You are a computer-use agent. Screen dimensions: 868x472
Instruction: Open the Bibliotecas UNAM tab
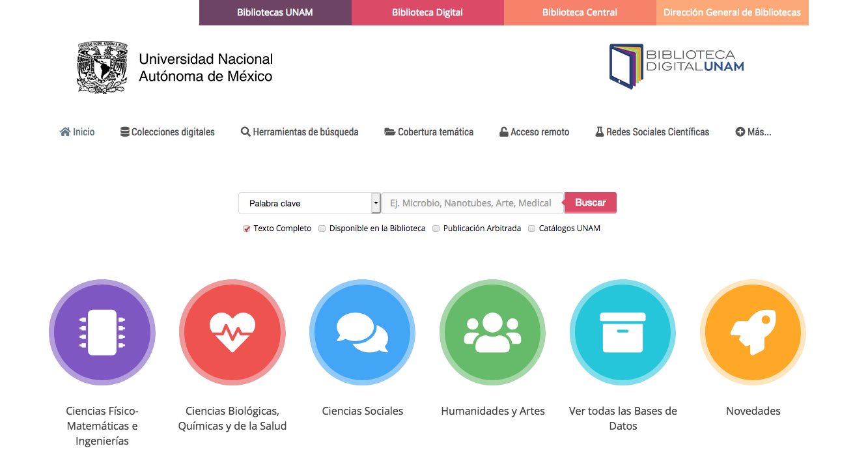pos(275,12)
